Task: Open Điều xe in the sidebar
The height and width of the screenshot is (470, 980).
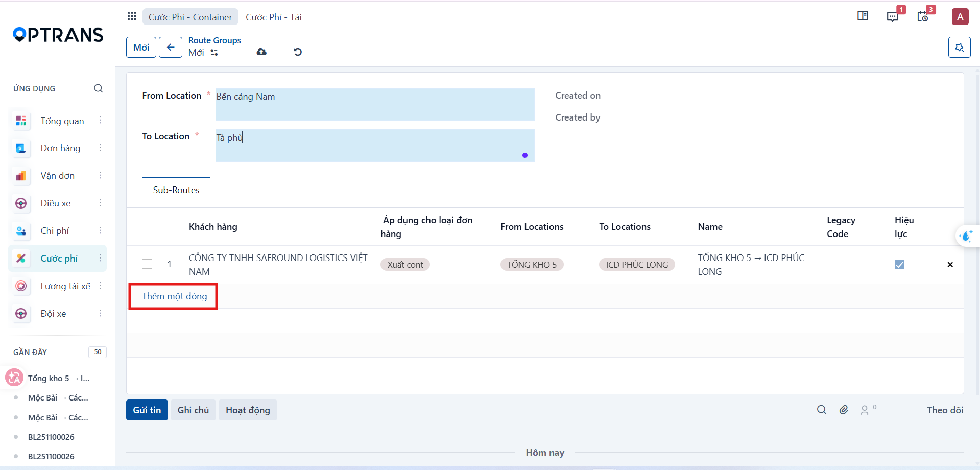Action: point(56,203)
